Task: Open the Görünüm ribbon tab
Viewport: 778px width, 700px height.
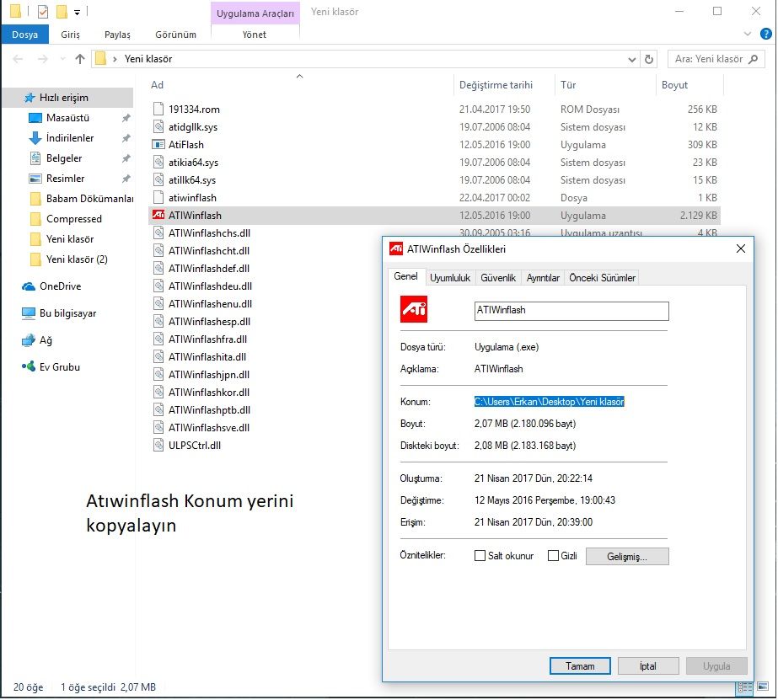Action: click(175, 35)
